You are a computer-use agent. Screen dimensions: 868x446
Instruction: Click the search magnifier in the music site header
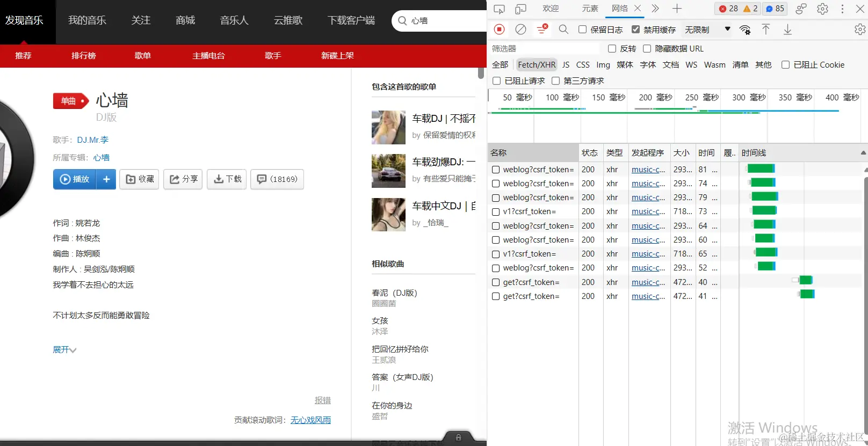(402, 21)
